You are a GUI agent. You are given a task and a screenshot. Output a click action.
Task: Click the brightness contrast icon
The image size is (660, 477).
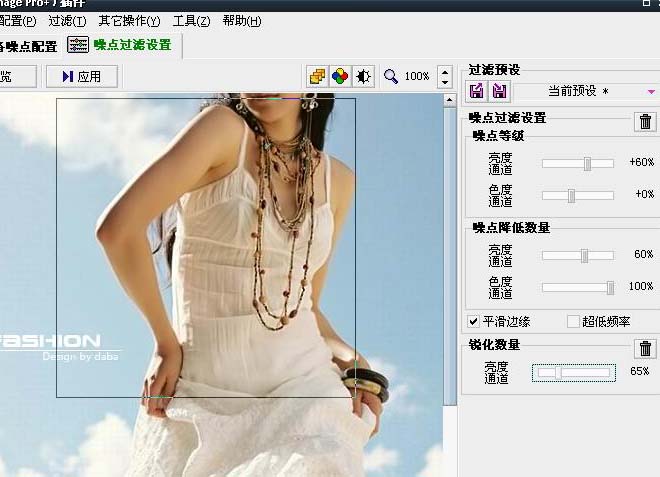(x=363, y=77)
